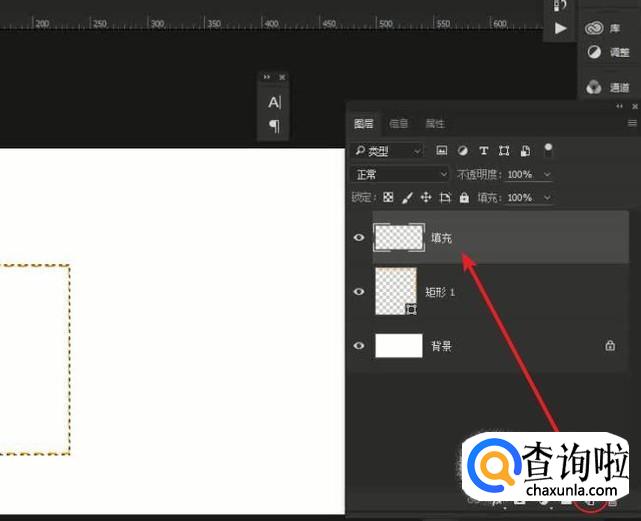This screenshot has height=521, width=641.
Task: Toggle visibility of 矩形 1 layer
Action: 360,291
